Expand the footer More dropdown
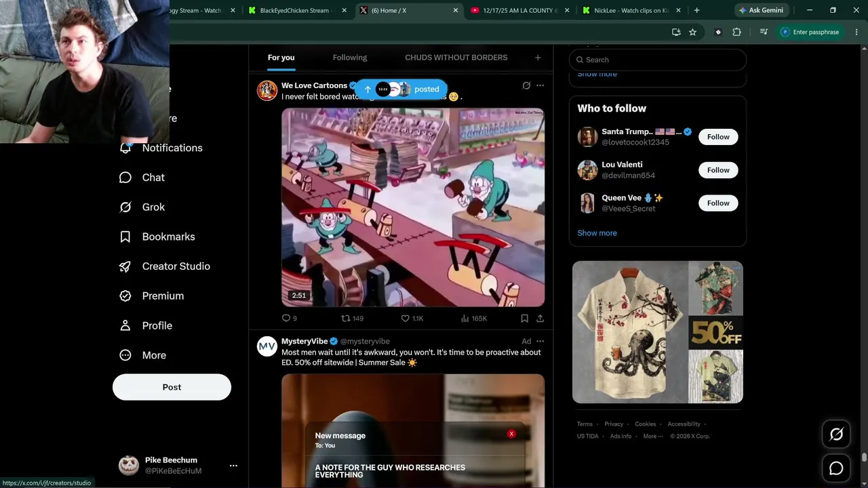868x488 pixels. tap(652, 436)
